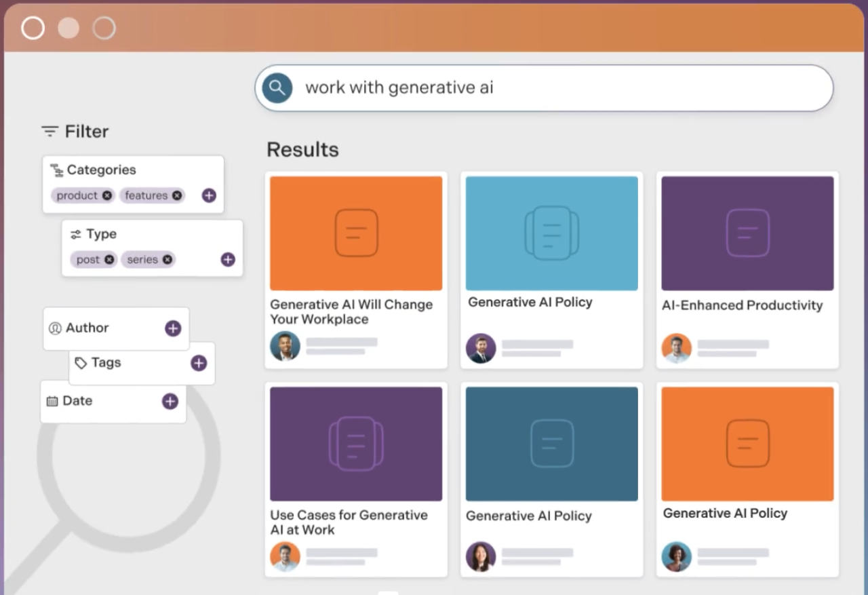
Task: Click in the search text field
Action: (556, 88)
